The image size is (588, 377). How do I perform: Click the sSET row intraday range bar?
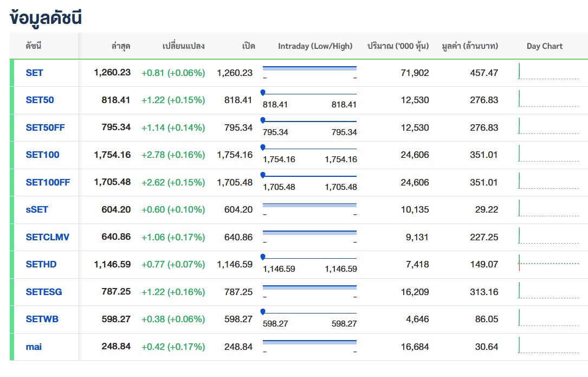click(310, 206)
